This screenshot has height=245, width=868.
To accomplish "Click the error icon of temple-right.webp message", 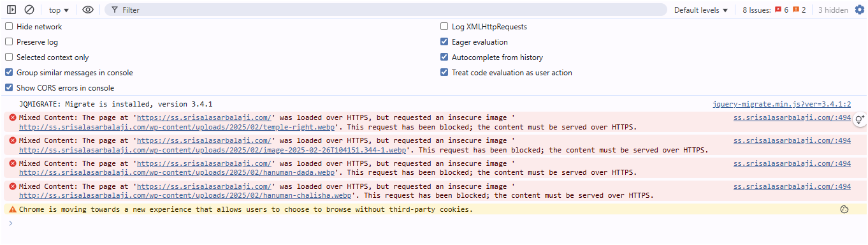I will 13,117.
